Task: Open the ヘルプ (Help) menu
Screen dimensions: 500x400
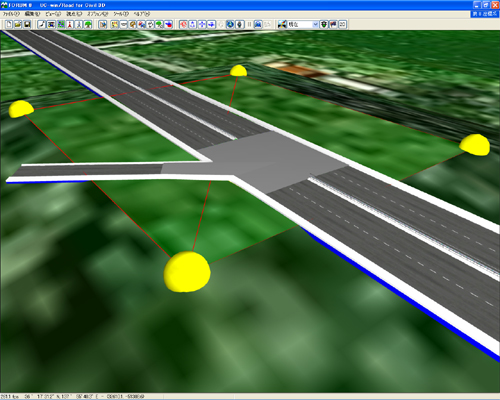Action: coord(142,14)
